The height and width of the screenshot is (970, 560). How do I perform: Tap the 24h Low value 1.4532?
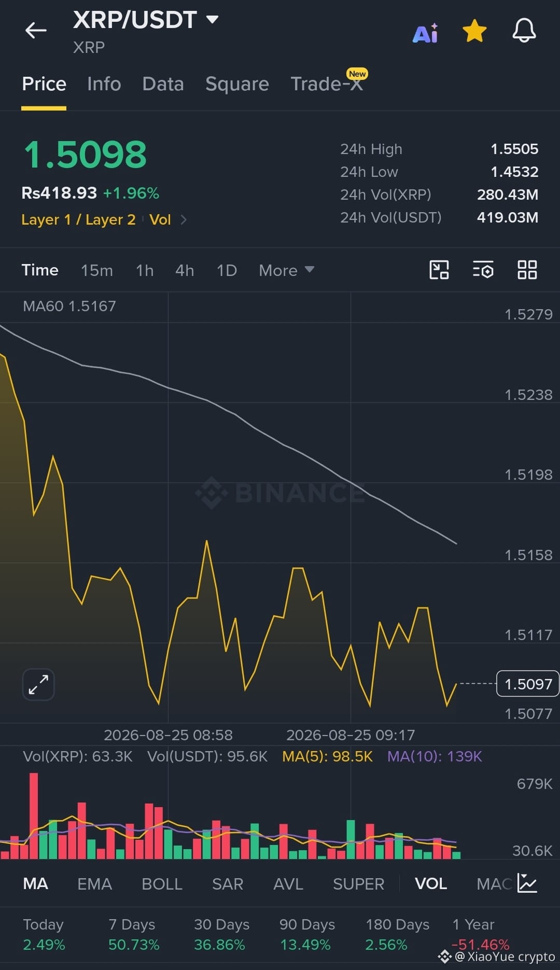(514, 172)
